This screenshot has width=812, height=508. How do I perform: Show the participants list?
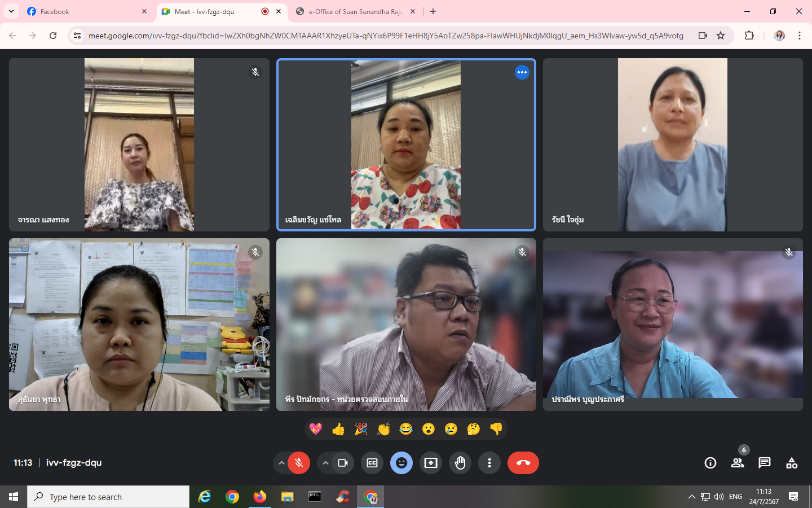pyautogui.click(x=737, y=463)
